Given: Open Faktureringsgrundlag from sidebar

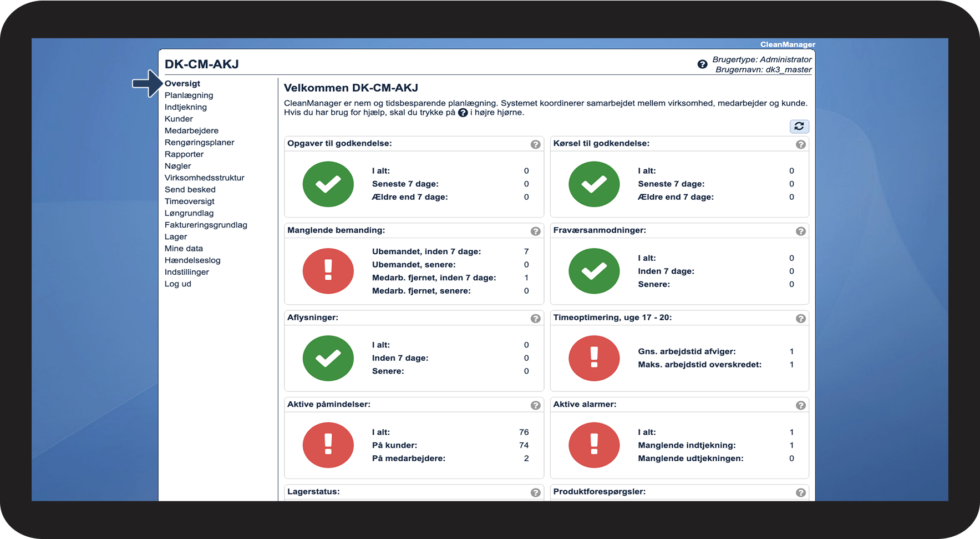Looking at the screenshot, I should click(x=206, y=225).
